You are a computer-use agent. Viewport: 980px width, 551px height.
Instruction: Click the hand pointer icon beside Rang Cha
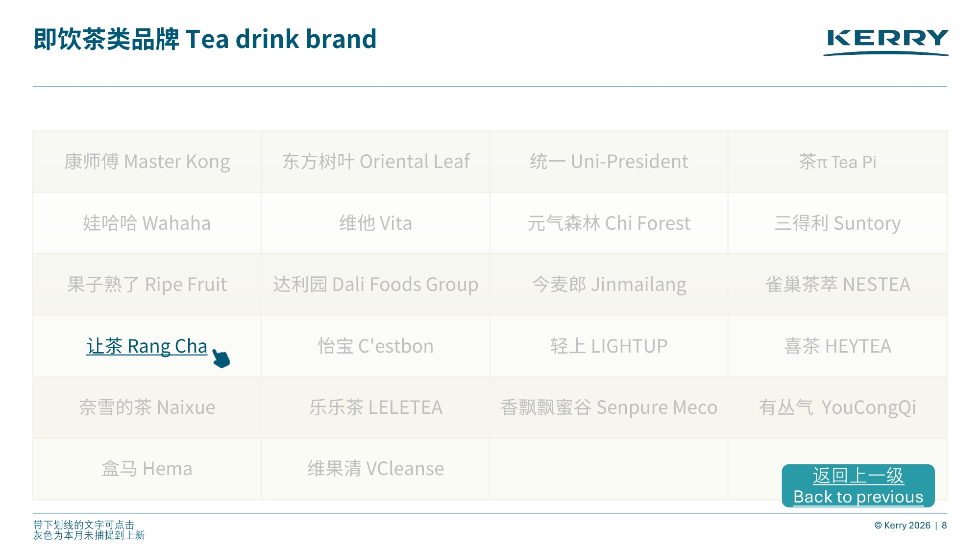[221, 358]
